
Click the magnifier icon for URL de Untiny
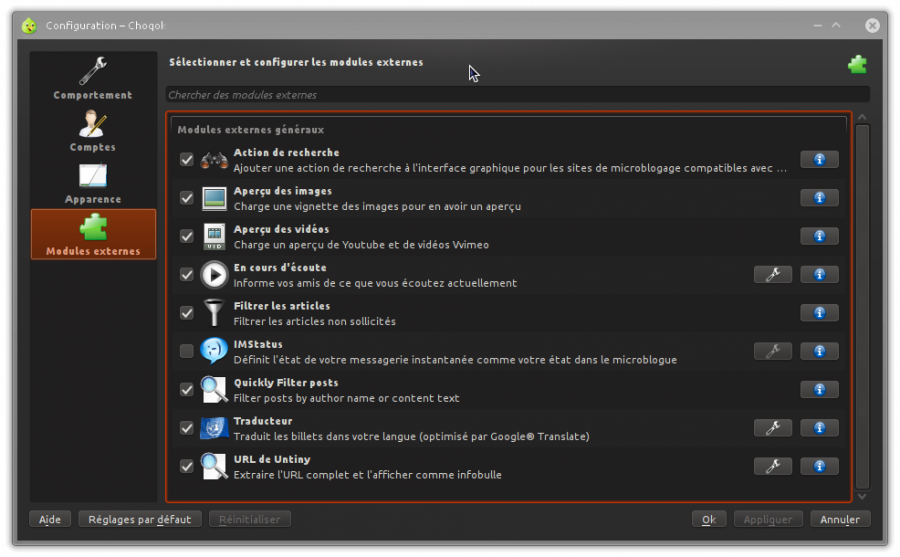[214, 466]
